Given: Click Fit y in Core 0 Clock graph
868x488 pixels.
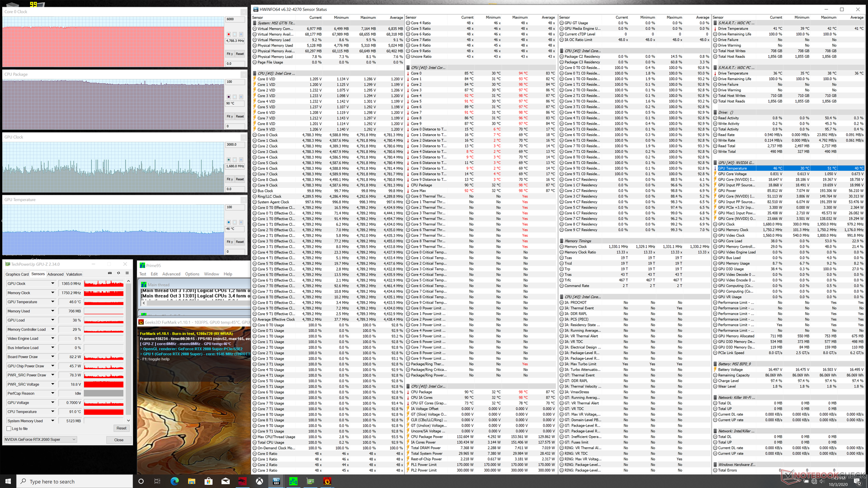Looking at the screenshot, I should click(230, 54).
